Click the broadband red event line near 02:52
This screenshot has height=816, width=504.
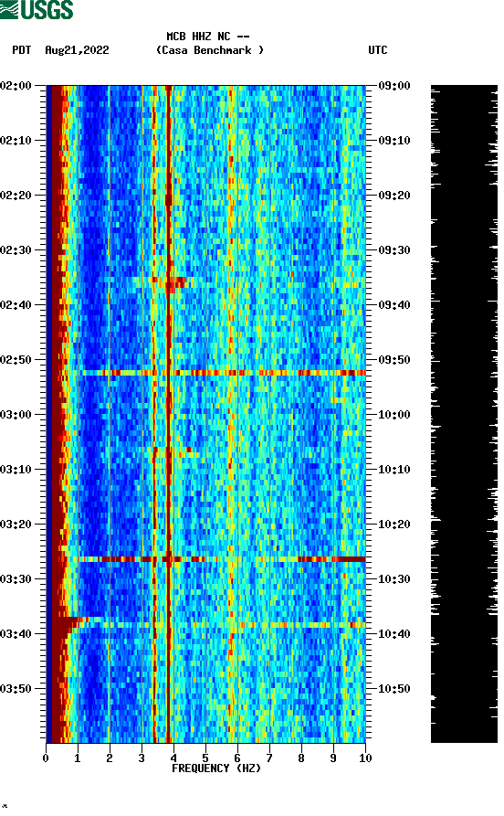(x=224, y=373)
